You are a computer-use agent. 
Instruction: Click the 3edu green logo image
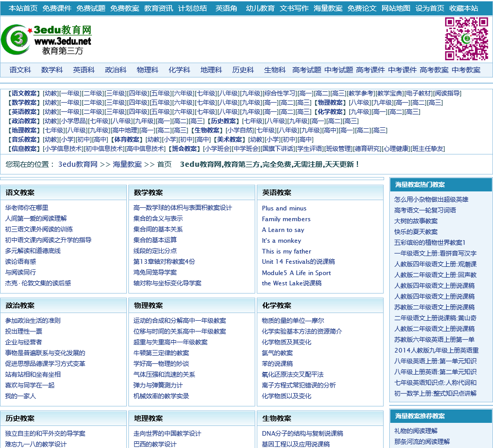[46, 40]
